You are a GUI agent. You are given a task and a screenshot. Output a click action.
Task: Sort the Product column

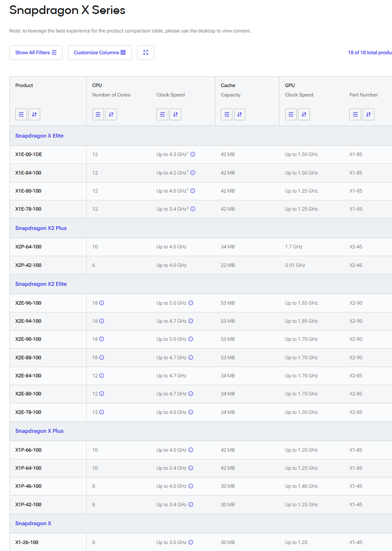pos(34,114)
